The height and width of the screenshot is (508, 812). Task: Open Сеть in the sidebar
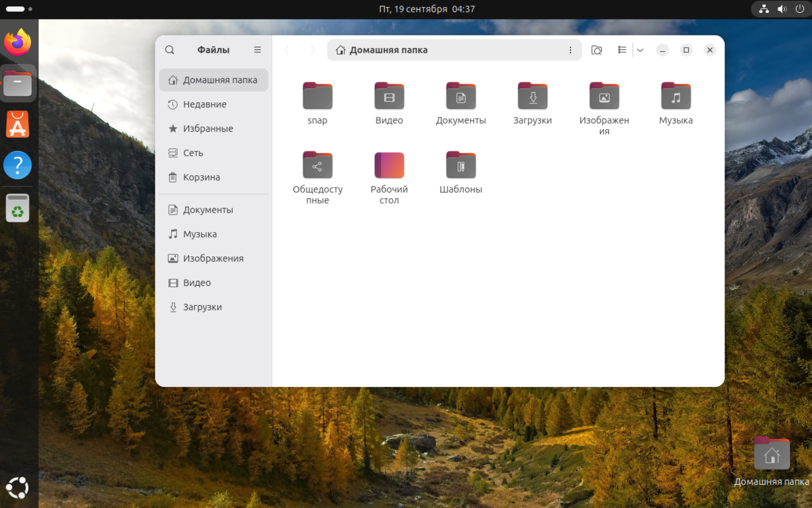pos(214,153)
